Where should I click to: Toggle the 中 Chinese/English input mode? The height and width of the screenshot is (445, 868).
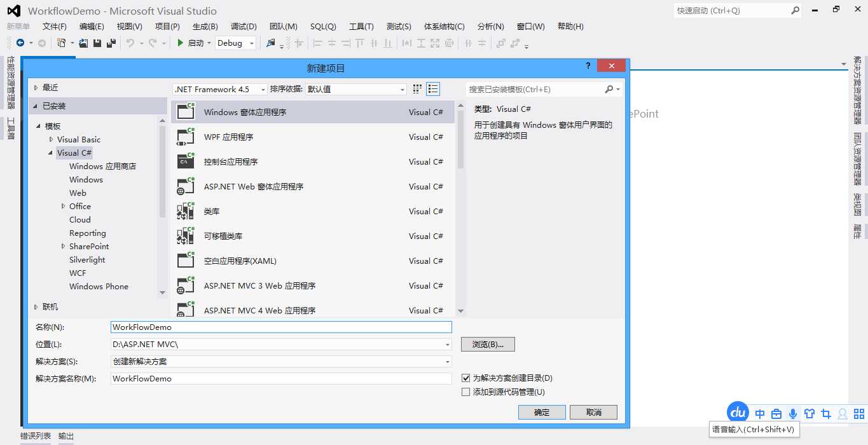coord(760,414)
